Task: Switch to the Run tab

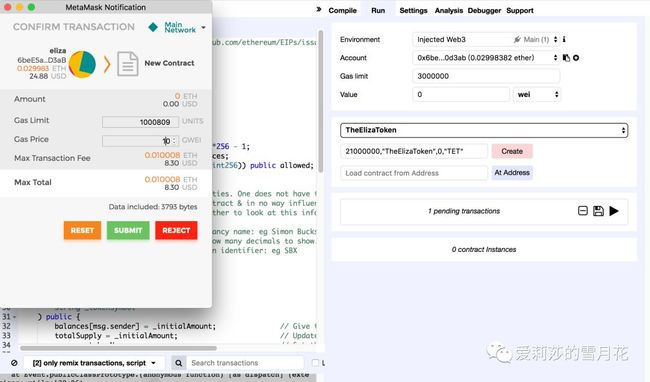Action: click(x=378, y=10)
